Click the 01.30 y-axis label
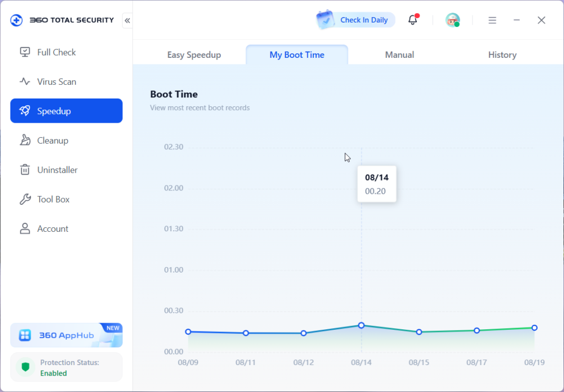This screenshot has height=392, width=564. (173, 228)
